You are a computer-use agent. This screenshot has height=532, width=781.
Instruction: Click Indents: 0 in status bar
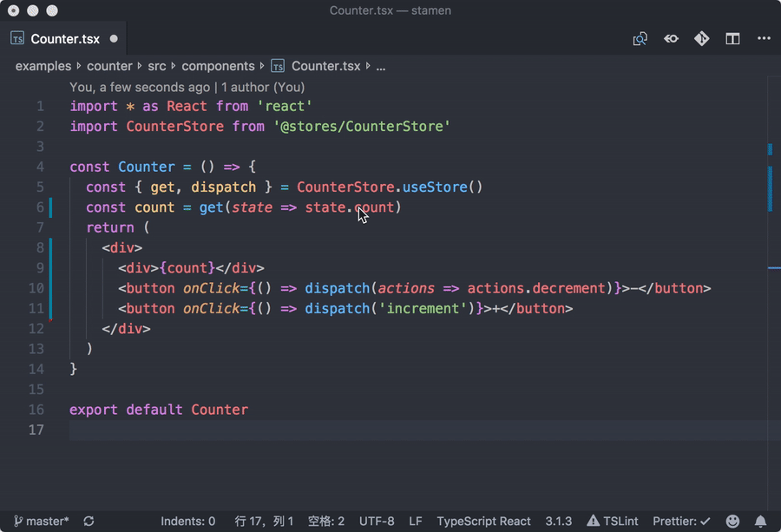click(187, 521)
